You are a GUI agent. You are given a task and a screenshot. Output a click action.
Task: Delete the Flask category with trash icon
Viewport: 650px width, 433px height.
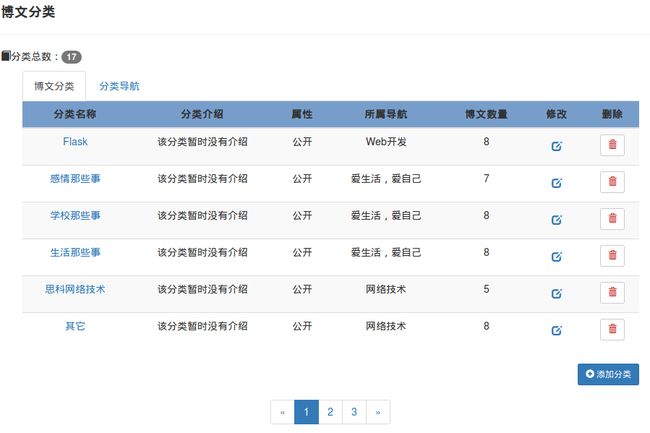point(612,145)
